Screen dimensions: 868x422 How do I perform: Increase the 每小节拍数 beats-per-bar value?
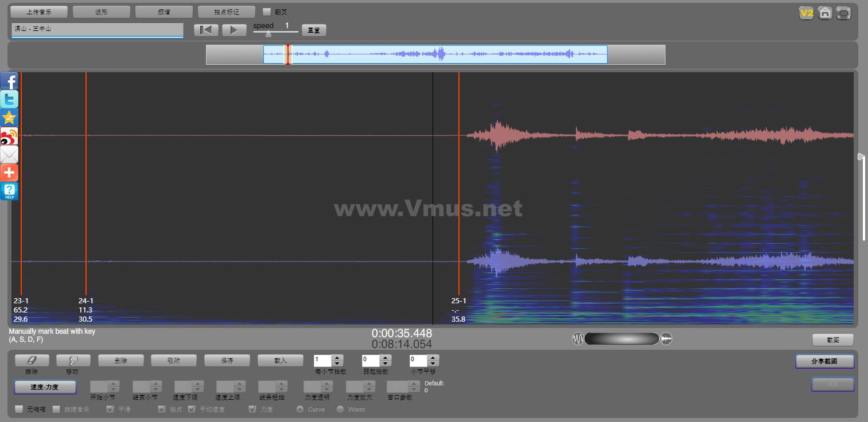337,358
